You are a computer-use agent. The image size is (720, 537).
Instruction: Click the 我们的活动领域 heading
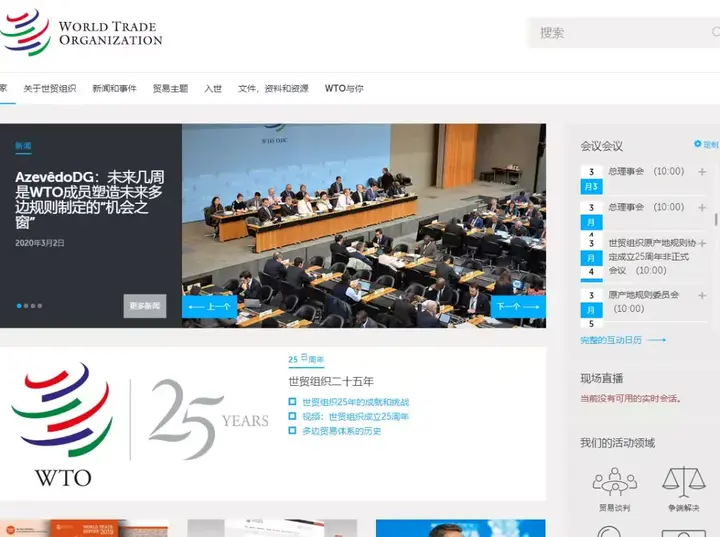coord(617,443)
